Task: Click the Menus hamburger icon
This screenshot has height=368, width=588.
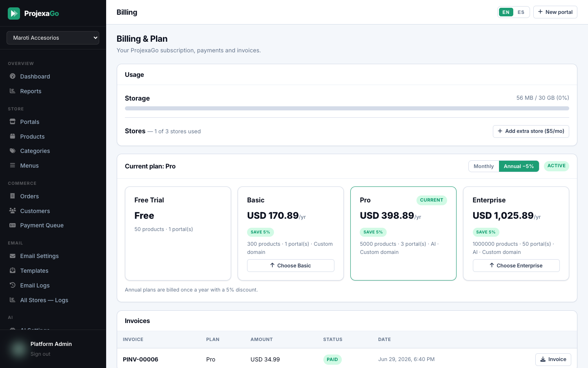Action: coord(13,165)
